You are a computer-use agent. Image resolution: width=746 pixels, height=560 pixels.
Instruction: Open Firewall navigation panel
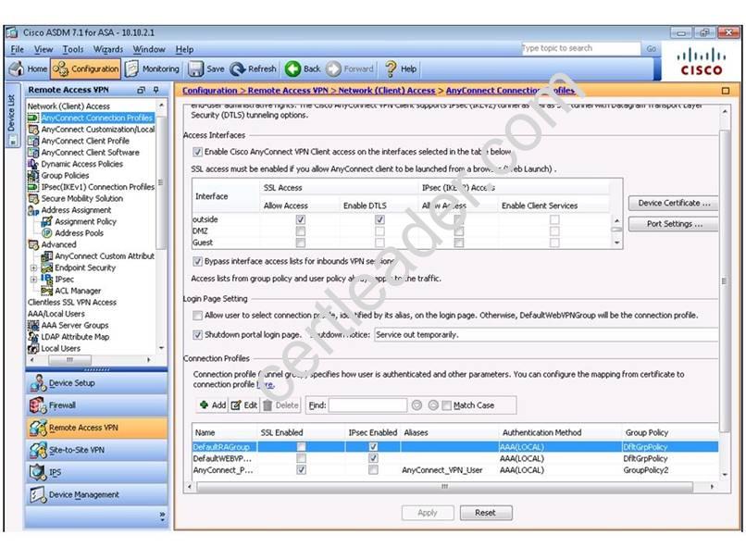pyautogui.click(x=96, y=405)
